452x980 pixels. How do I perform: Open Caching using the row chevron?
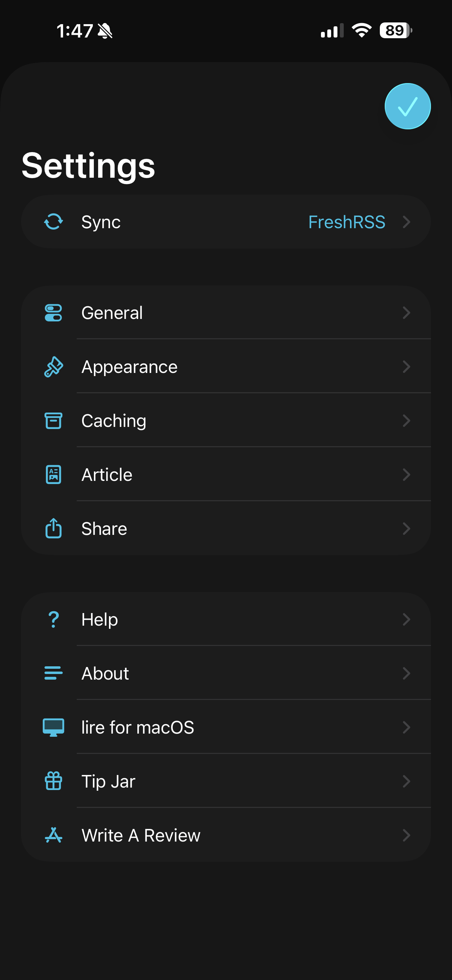click(406, 421)
